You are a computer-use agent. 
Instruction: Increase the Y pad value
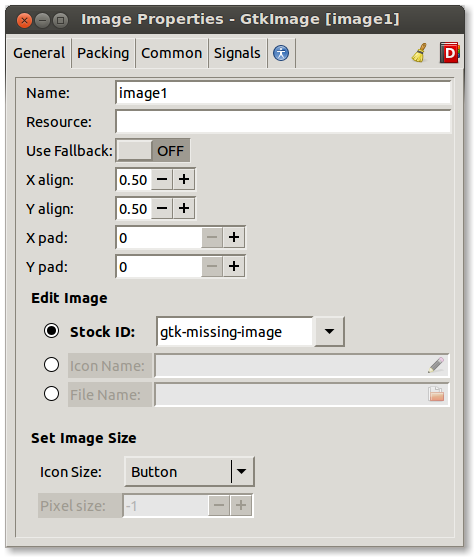(234, 266)
